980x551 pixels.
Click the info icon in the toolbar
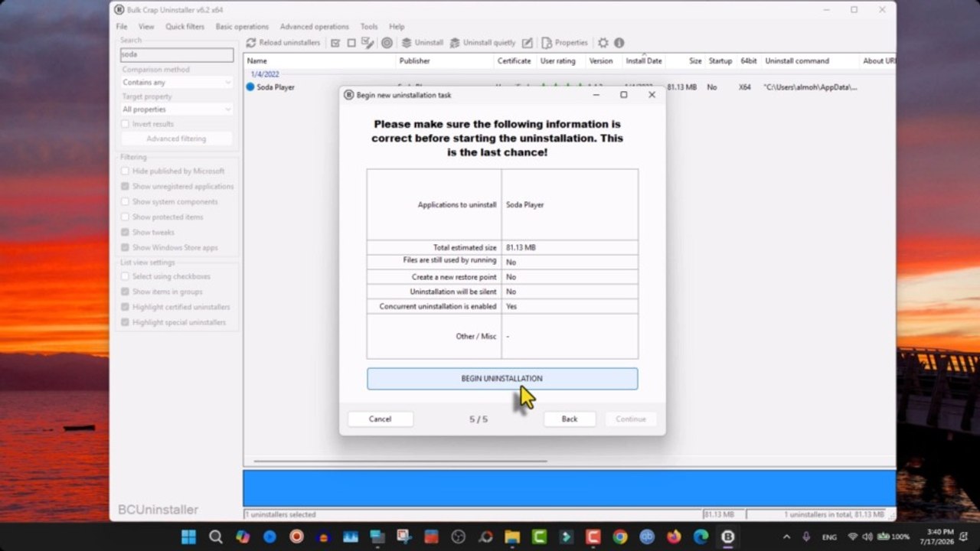coord(619,43)
